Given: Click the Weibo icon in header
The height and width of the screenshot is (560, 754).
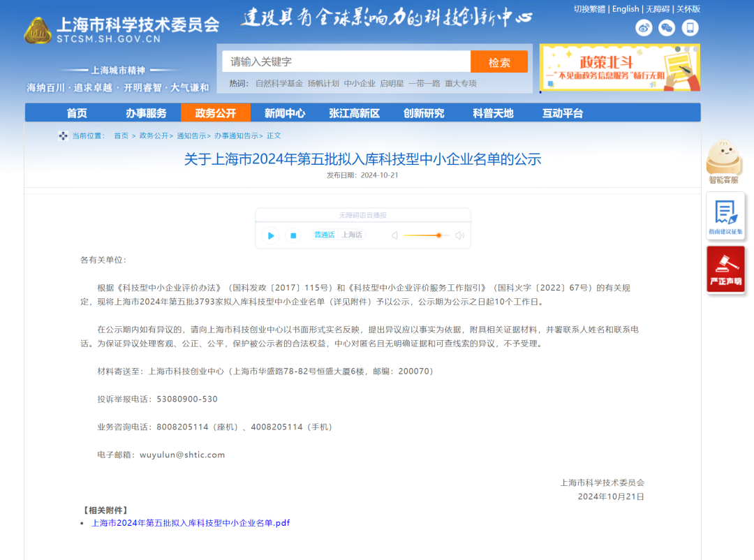Looking at the screenshot, I should pyautogui.click(x=644, y=28).
